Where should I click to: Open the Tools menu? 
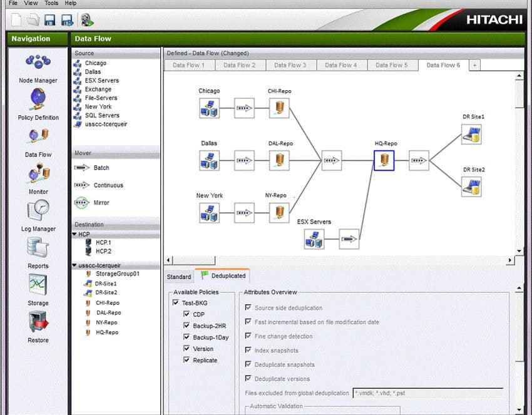(51, 3)
